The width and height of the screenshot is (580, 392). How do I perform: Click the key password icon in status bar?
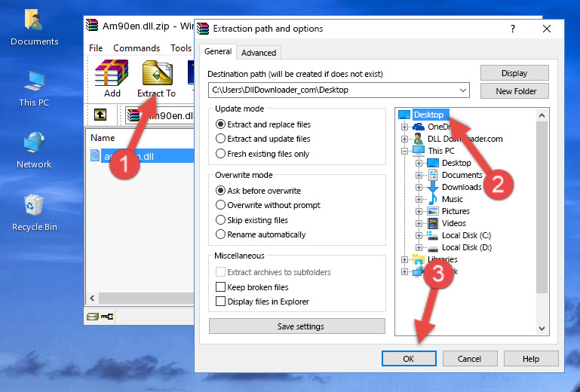[x=107, y=316]
